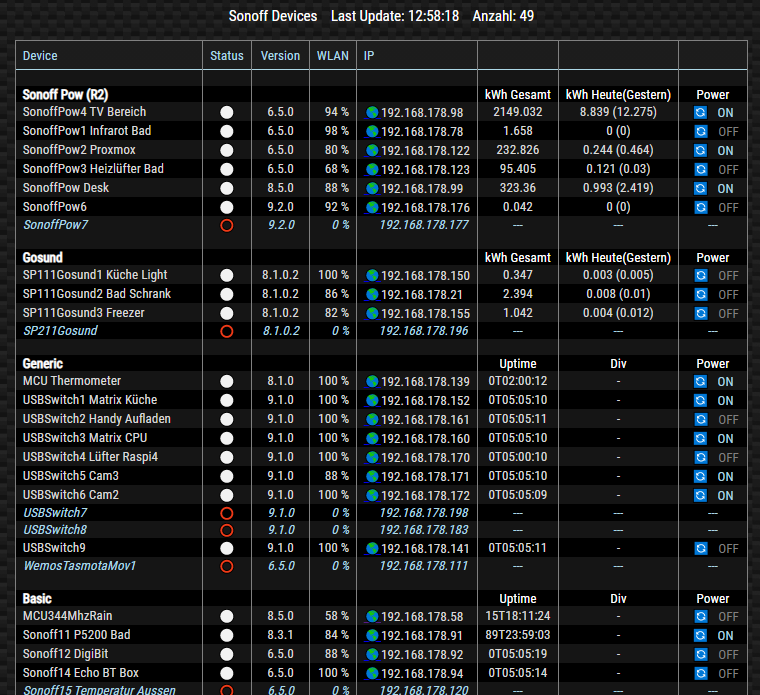Toggle the OFF state of SonoffPow1 Infrarot Bad

click(x=727, y=132)
